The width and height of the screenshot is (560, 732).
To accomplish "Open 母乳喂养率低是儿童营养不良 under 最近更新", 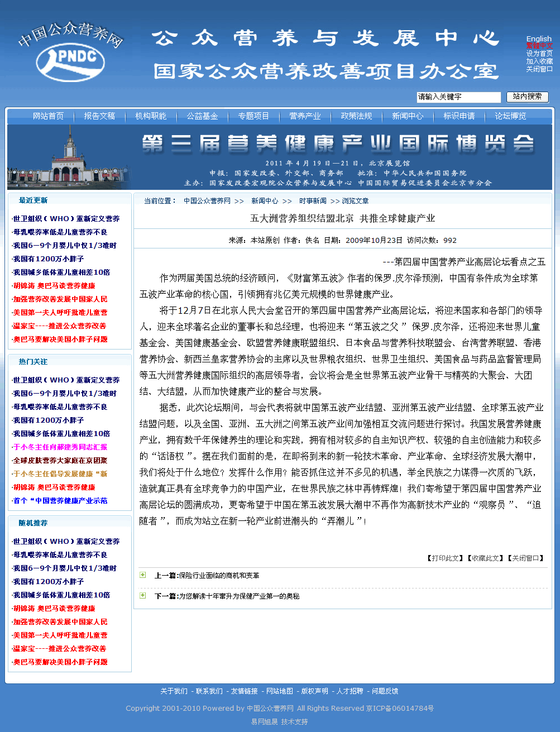I will [60, 232].
